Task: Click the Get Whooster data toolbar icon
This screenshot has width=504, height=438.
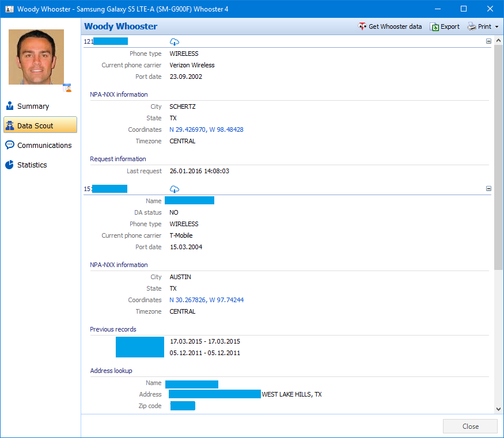Action: pyautogui.click(x=362, y=26)
